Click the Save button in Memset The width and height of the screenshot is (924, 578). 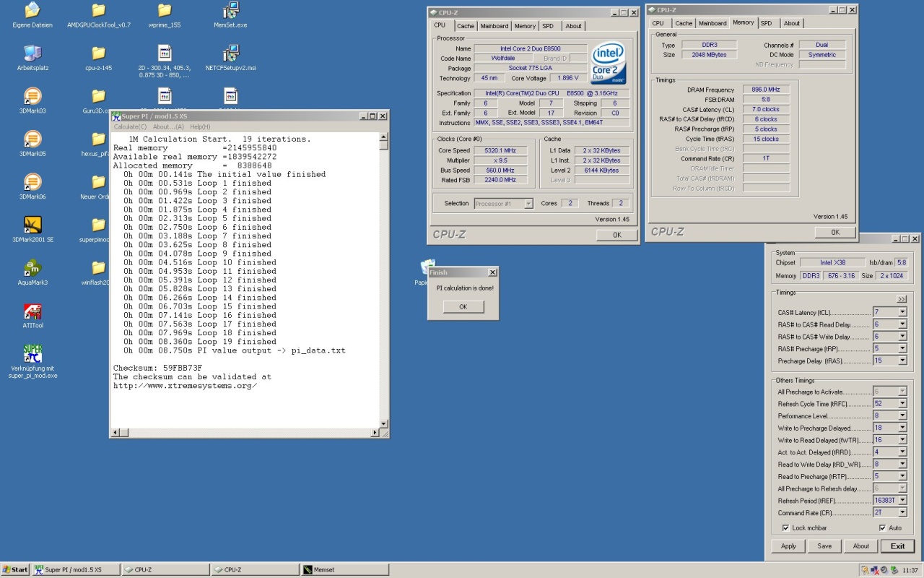824,546
